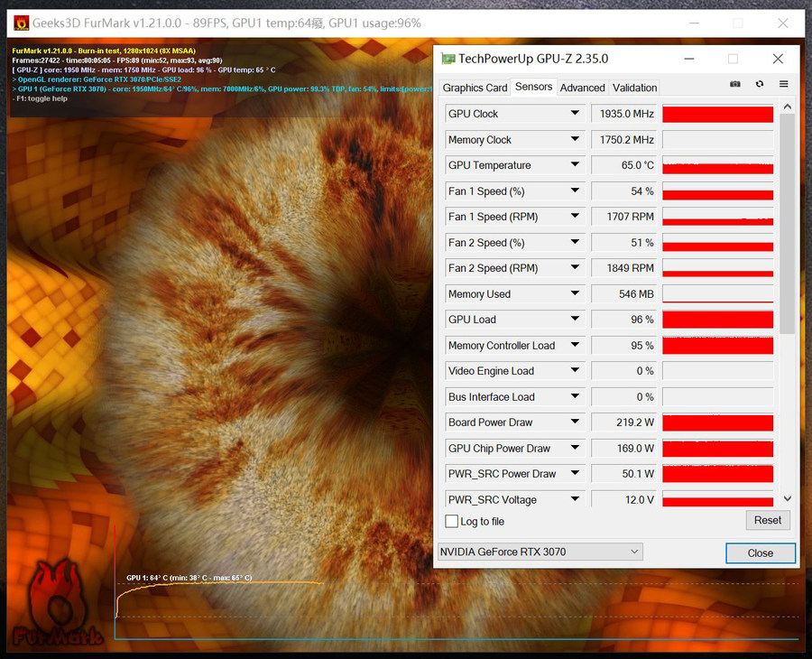
Task: Open the Memory Used sensor dropdown
Action: point(575,294)
